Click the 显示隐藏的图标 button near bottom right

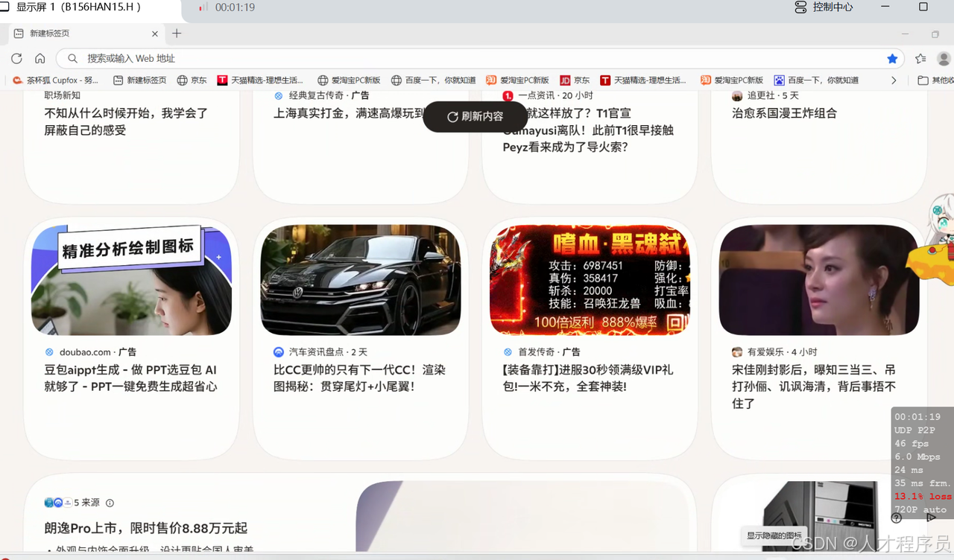pyautogui.click(x=773, y=535)
